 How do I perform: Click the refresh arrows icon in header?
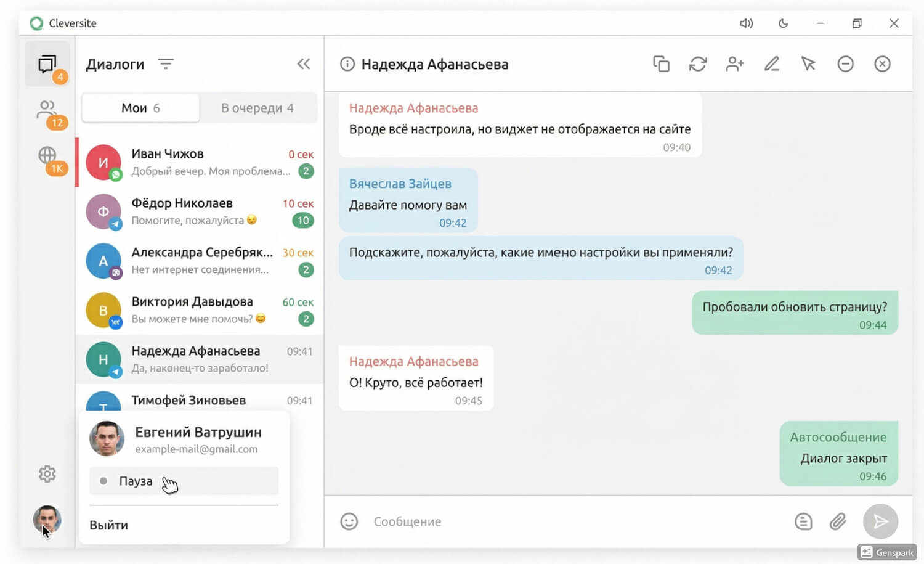click(x=698, y=64)
